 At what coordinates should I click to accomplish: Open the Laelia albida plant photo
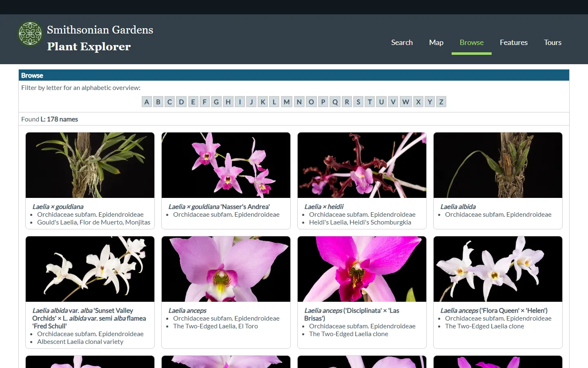(x=498, y=165)
